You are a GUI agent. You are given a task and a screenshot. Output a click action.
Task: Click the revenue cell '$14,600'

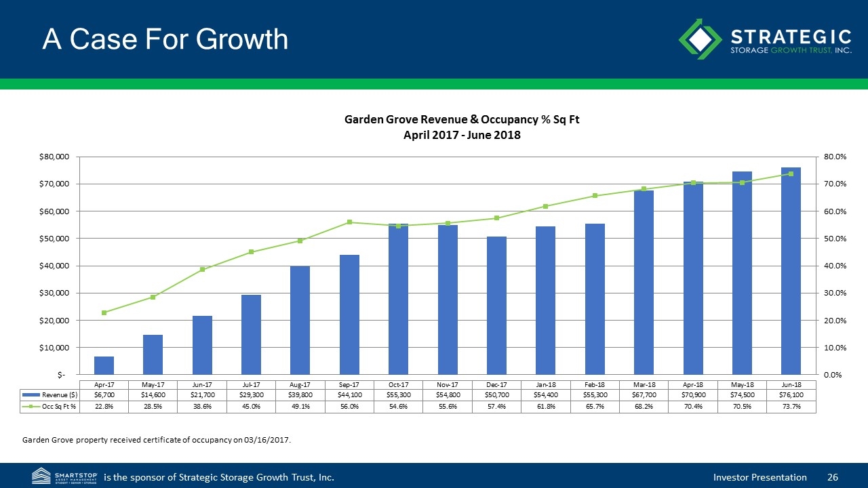tap(153, 394)
